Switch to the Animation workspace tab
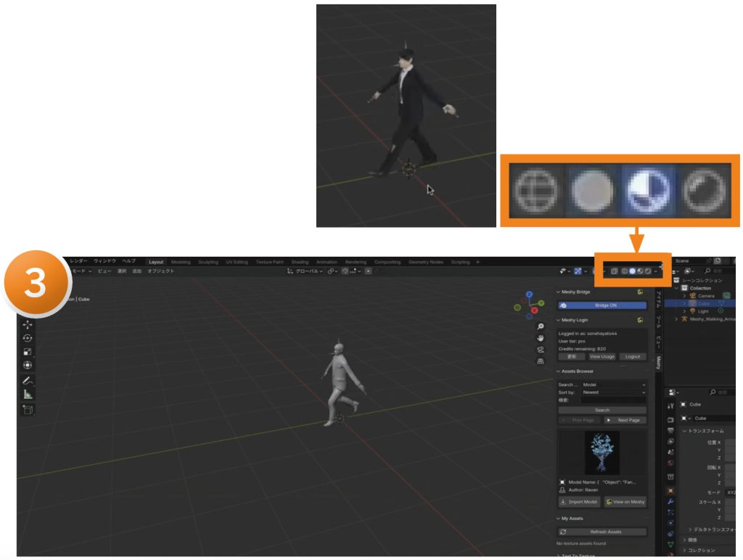The height and width of the screenshot is (560, 743). click(327, 262)
